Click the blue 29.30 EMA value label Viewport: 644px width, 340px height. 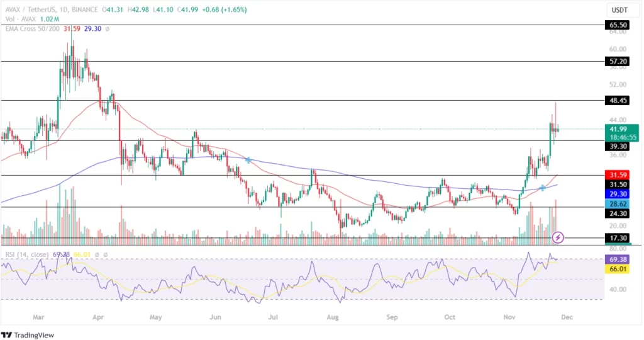pyautogui.click(x=618, y=194)
